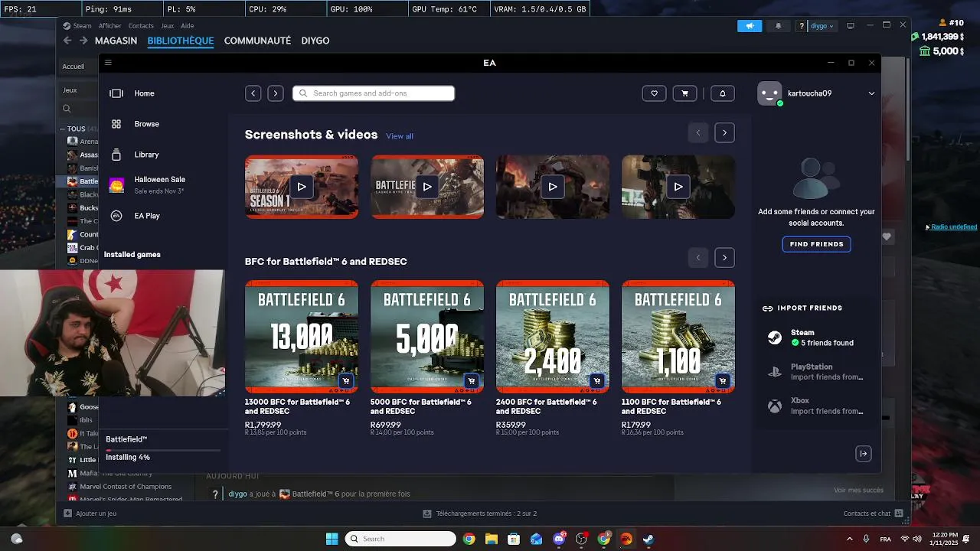Image resolution: width=980 pixels, height=551 pixels.
Task: Open File Explorer from the taskbar
Action: [492, 539]
